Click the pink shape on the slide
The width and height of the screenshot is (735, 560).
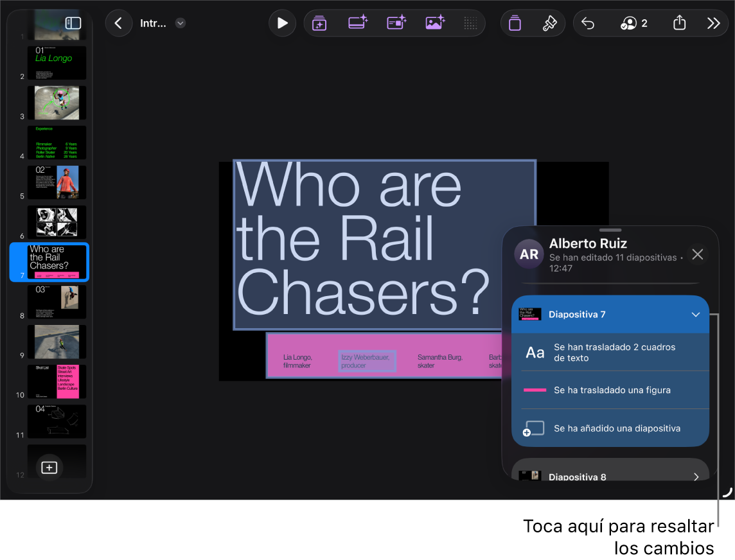point(384,356)
